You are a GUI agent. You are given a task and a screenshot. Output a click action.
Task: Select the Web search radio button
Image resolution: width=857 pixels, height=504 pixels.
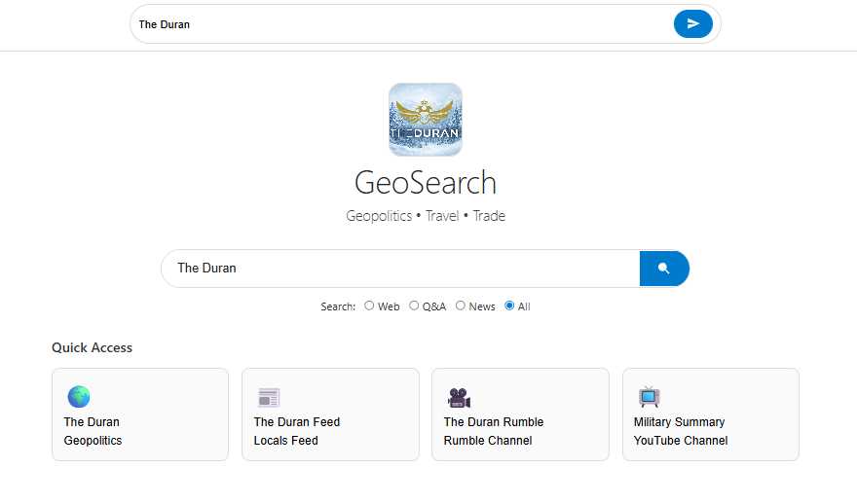tap(369, 306)
